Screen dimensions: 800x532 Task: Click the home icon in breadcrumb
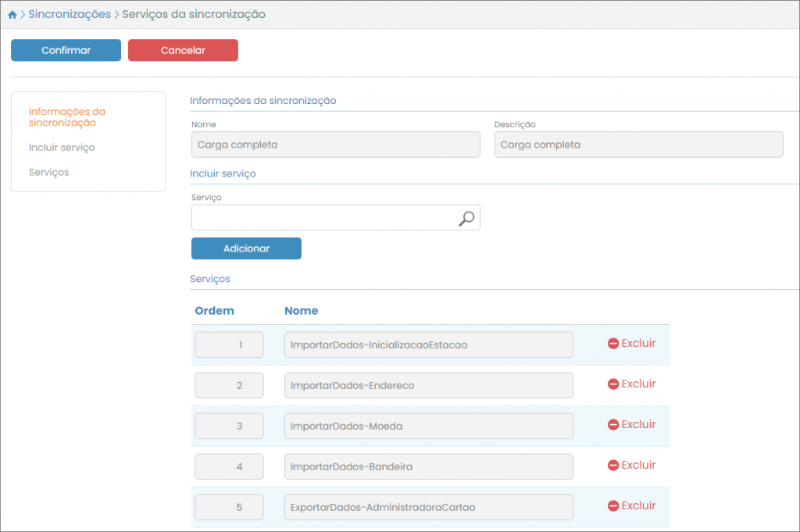[x=12, y=15]
